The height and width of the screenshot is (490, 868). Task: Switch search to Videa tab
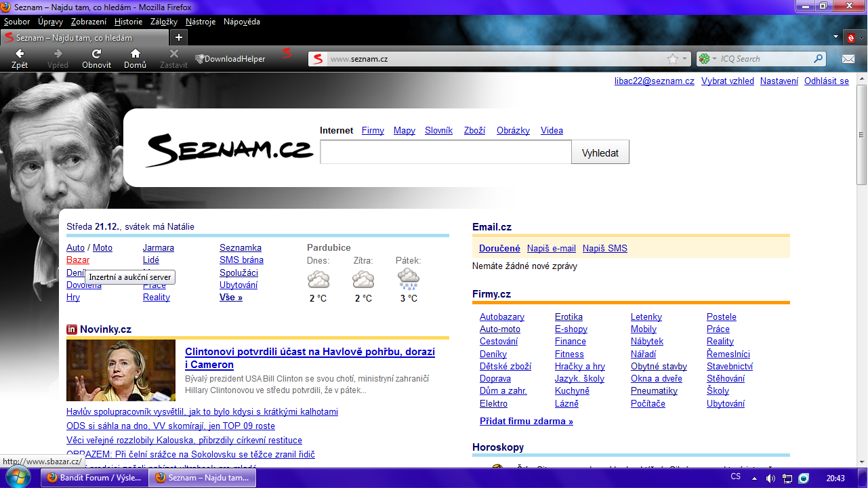[552, 130]
